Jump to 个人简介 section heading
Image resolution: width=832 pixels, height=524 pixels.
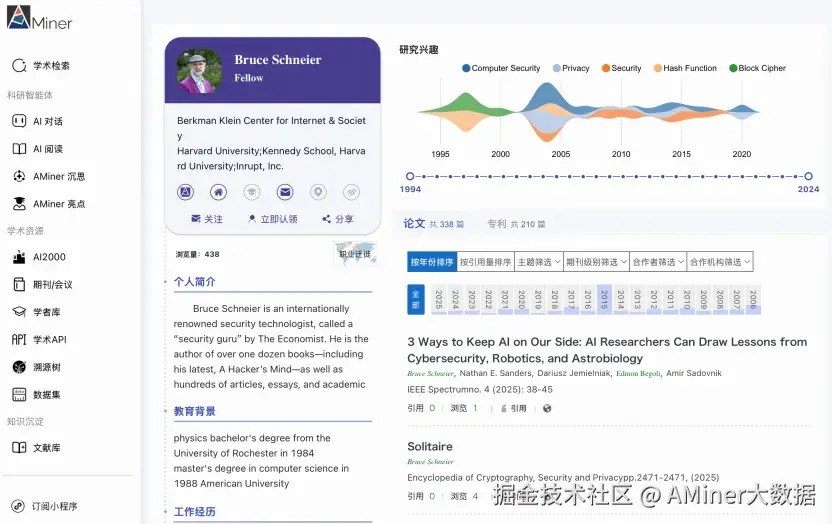pos(195,282)
